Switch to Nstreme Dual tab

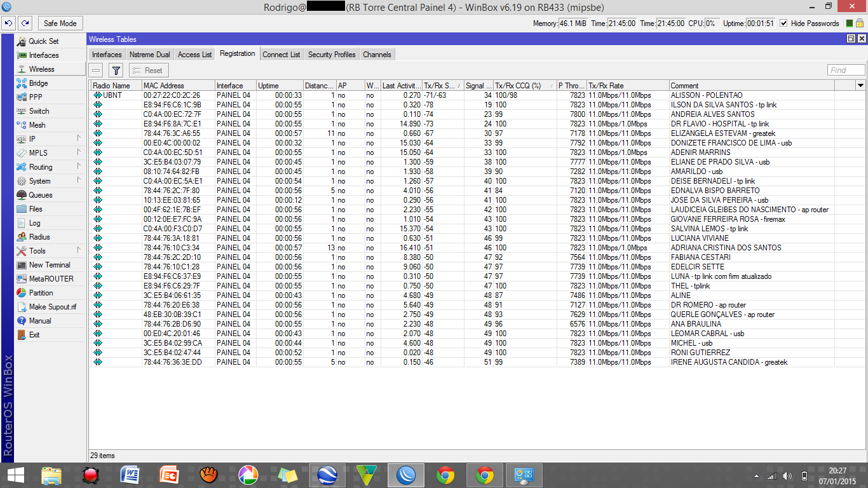(x=150, y=55)
